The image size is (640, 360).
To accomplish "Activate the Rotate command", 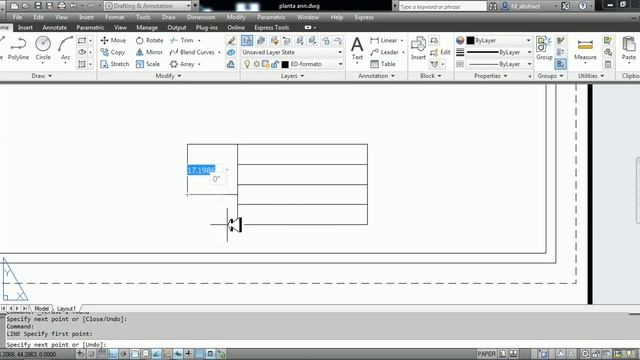I will [149, 40].
